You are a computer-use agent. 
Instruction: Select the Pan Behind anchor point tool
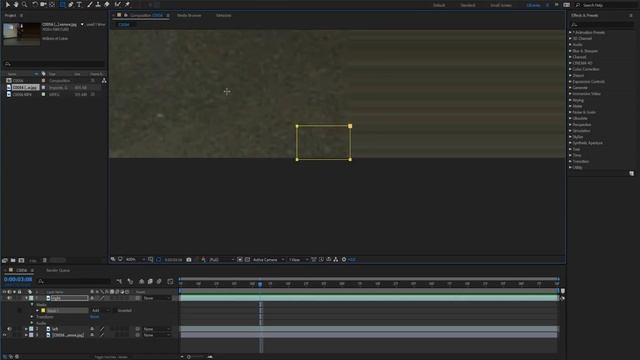tap(52, 4)
